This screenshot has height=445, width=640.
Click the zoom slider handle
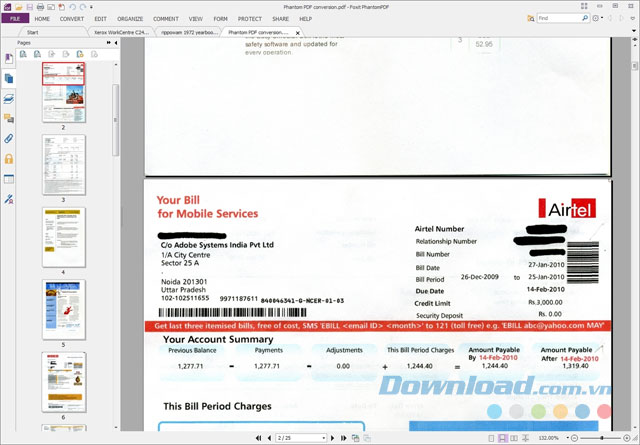(x=601, y=438)
